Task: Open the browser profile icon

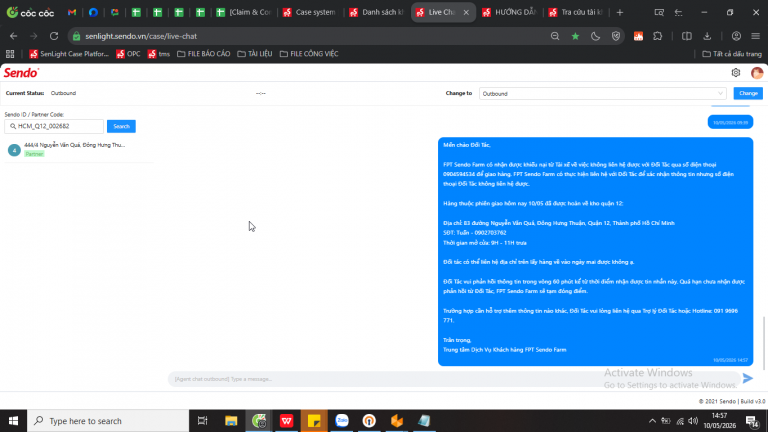Action: click(x=736, y=36)
